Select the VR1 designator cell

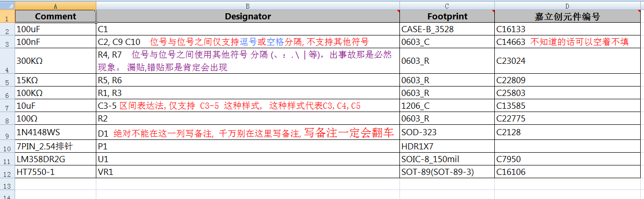pos(248,172)
